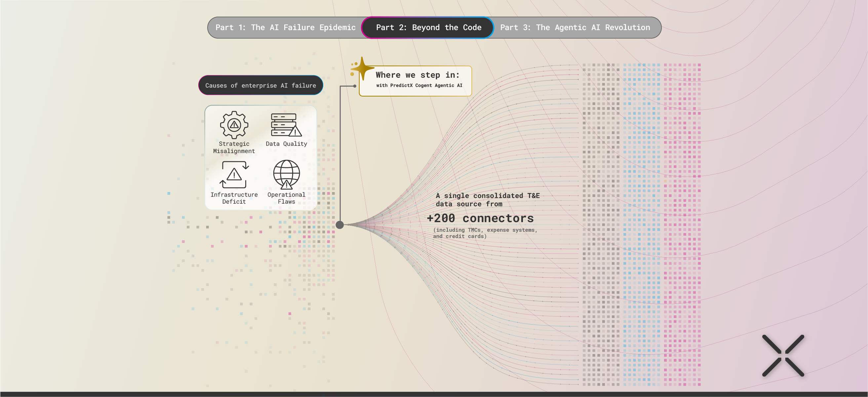Click the Data Quality server icon

click(286, 125)
